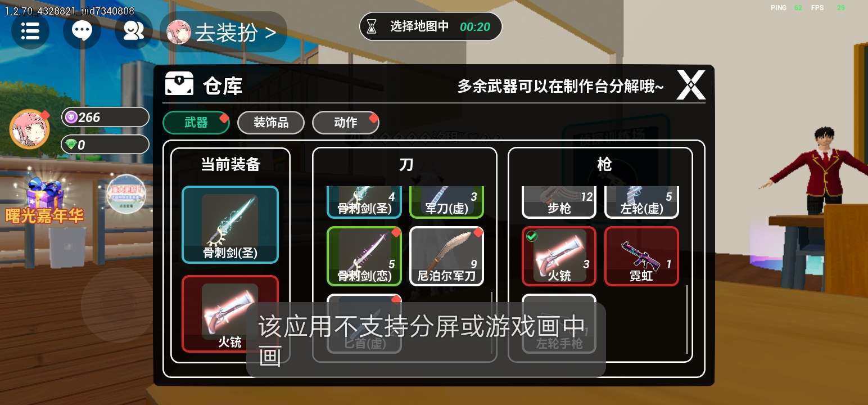Select the 尼泊尔军刀 knife item
The height and width of the screenshot is (405, 868).
(446, 256)
